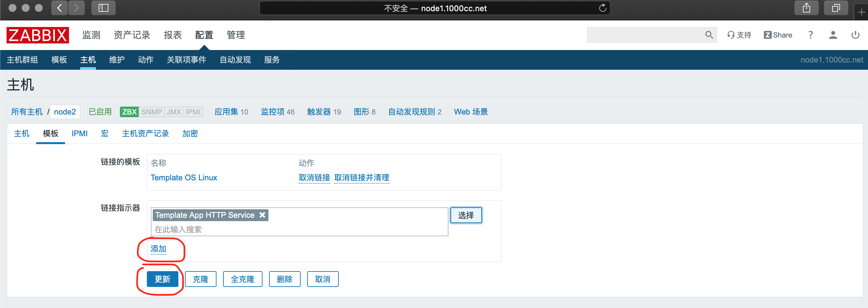868x308 pixels.
Task: Click the 添加 link
Action: coord(158,249)
